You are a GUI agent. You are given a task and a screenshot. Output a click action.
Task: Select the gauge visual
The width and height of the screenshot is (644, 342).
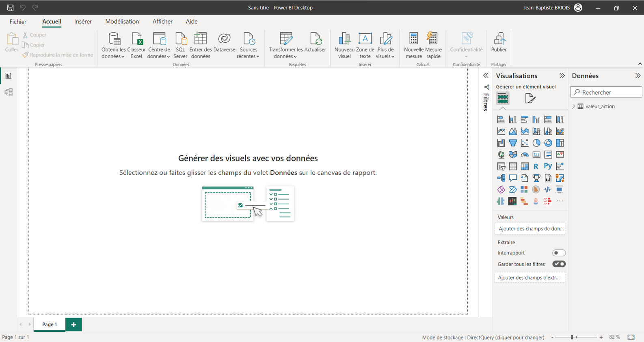(x=525, y=155)
